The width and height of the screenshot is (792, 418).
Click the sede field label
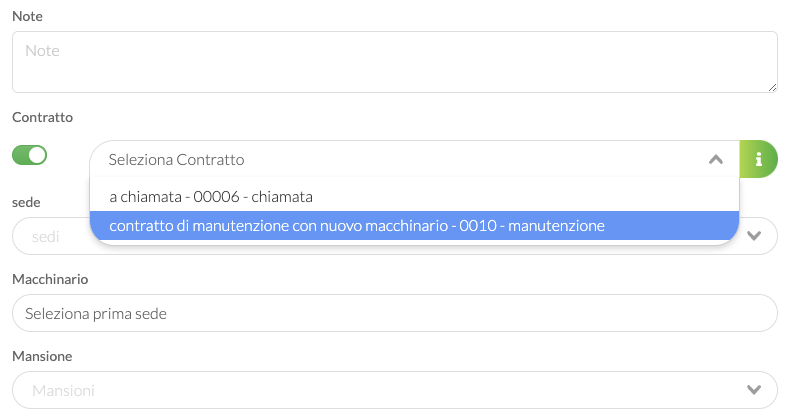[26, 202]
